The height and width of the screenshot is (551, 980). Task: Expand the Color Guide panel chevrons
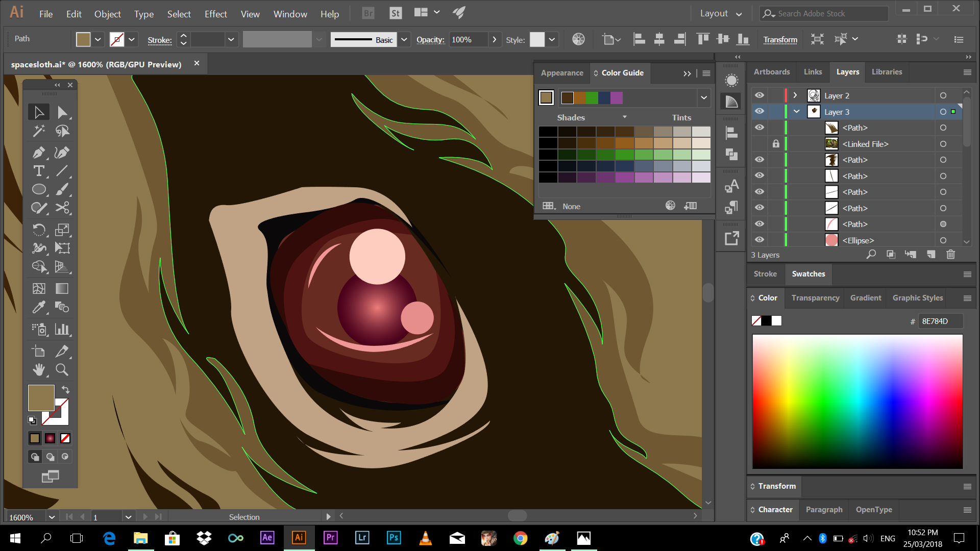coord(687,73)
